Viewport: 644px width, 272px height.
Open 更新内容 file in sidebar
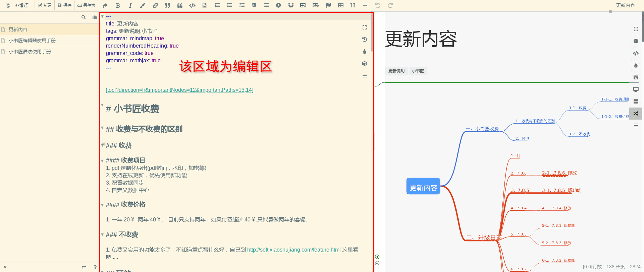(50, 29)
